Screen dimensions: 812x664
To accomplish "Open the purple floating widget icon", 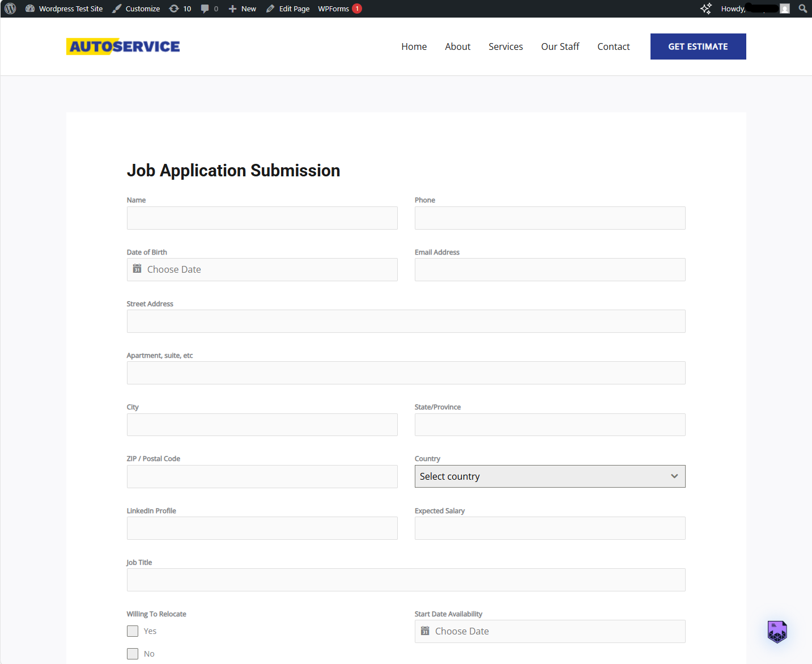I will 777,632.
